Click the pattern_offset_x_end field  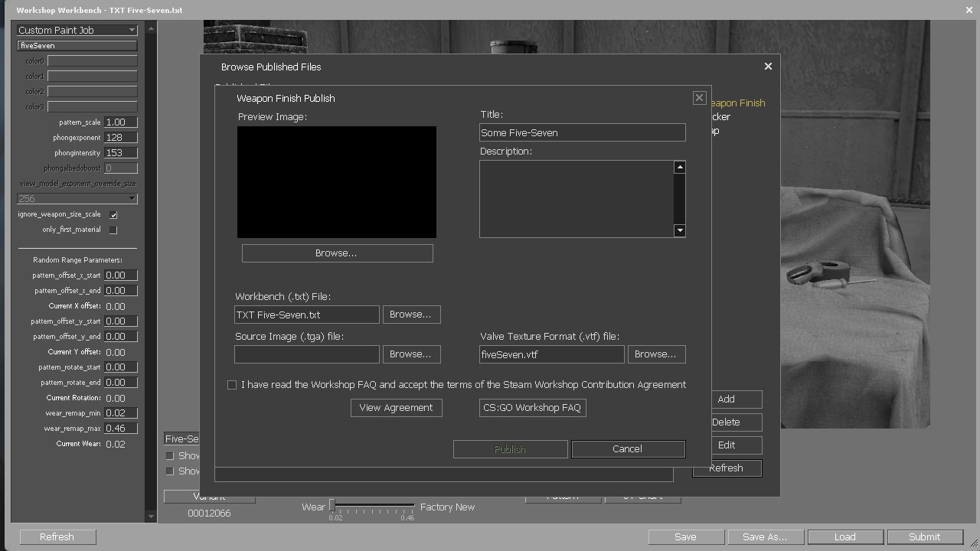121,290
